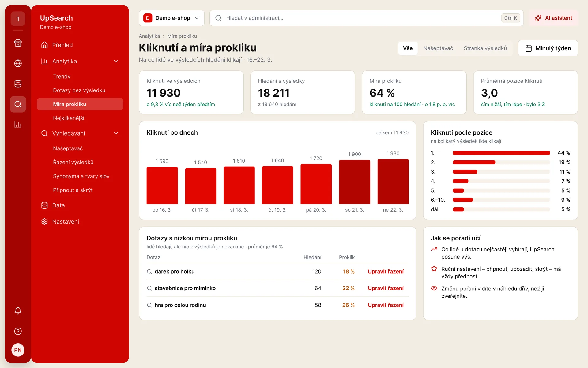Click Upravit řazení for hra pro celou rodinu

(386, 305)
